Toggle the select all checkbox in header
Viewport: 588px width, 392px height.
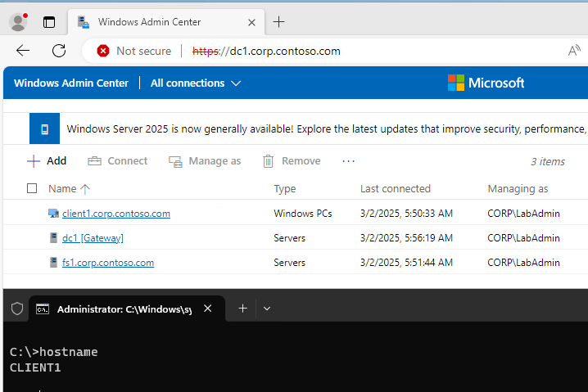pyautogui.click(x=32, y=189)
